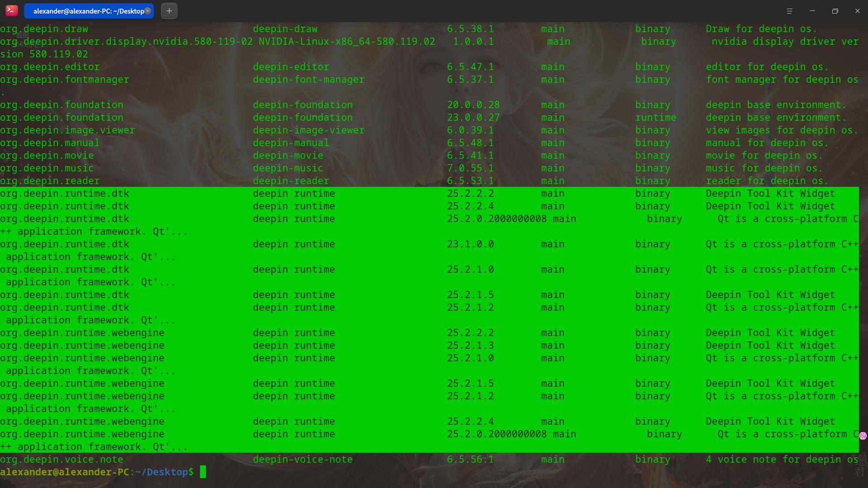The image size is (868, 488).
Task: Close the alexander@alexander-PC tab
Action: (x=148, y=11)
